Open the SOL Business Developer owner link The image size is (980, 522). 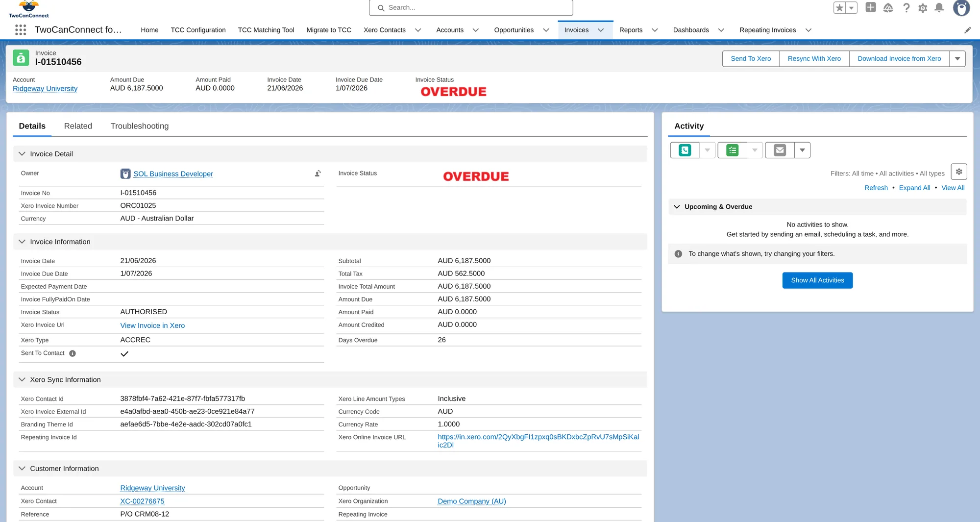tap(173, 174)
